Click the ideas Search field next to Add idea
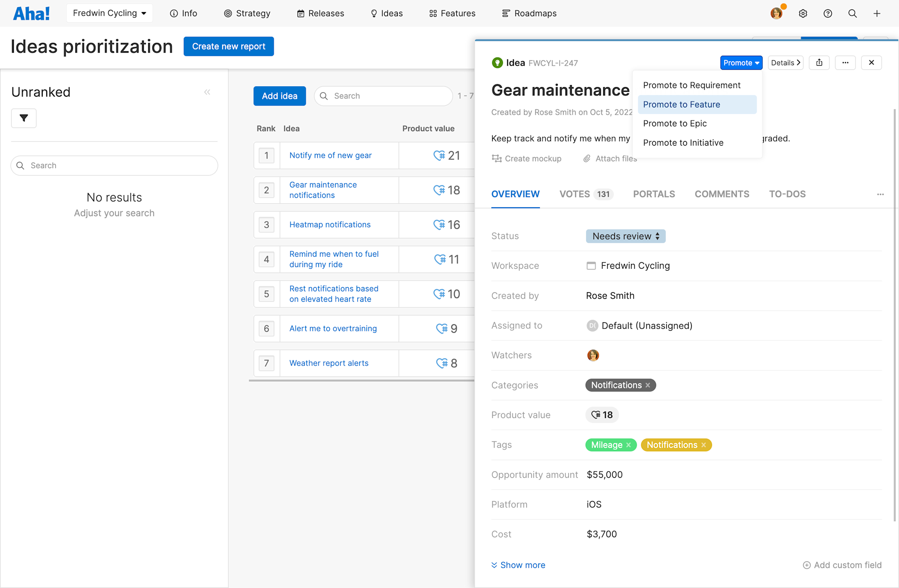899x588 pixels. [383, 96]
